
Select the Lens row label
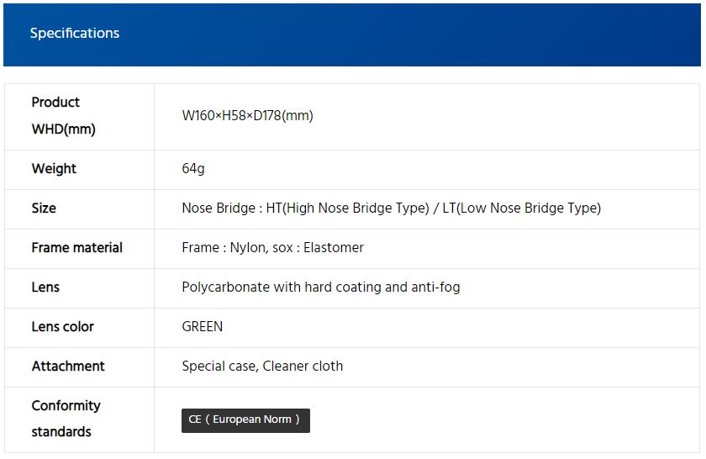click(45, 287)
